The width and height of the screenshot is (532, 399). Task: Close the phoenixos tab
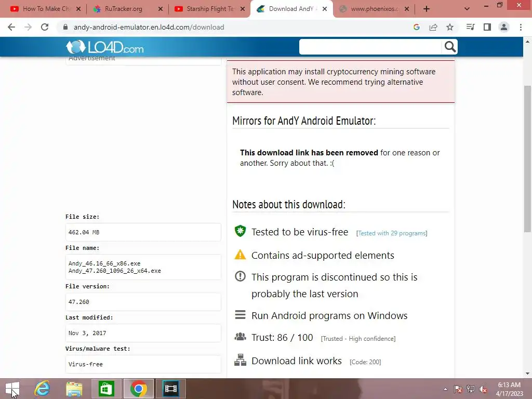pos(407,9)
